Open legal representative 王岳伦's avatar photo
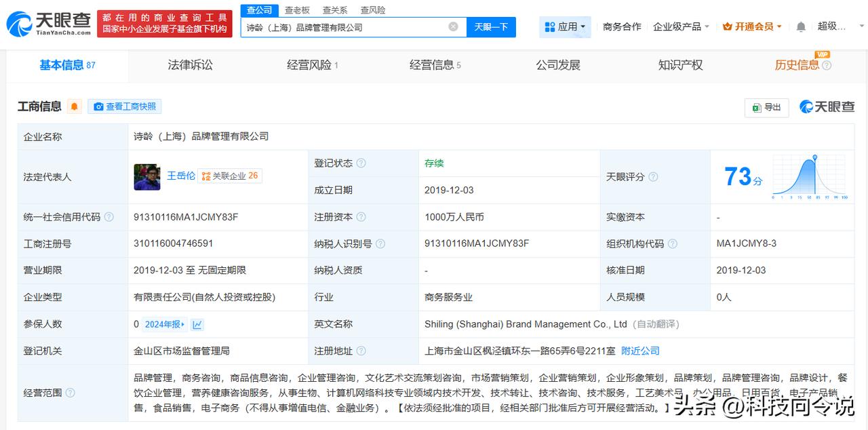Image resolution: width=868 pixels, height=430 pixels. click(x=147, y=176)
